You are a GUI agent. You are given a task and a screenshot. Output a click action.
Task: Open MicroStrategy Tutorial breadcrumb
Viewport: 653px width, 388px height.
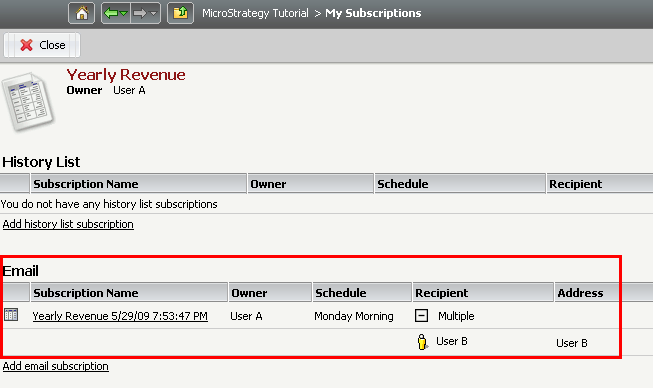(x=255, y=13)
